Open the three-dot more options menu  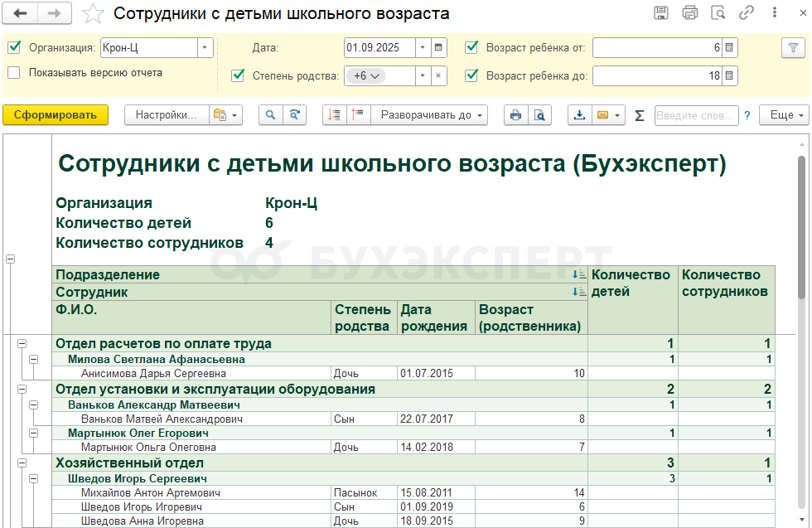[775, 12]
